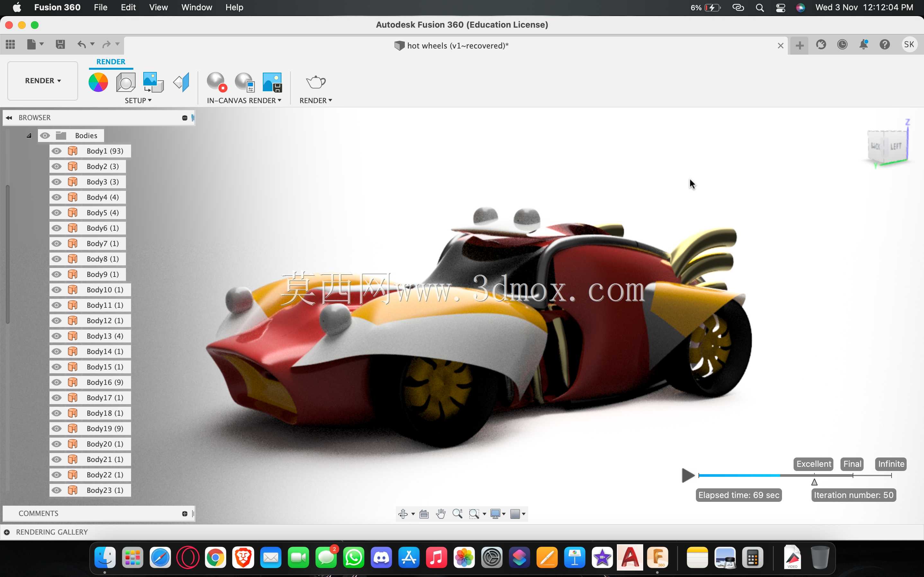Image resolution: width=924 pixels, height=577 pixels.
Task: Open Discord from the Dock
Action: click(381, 557)
